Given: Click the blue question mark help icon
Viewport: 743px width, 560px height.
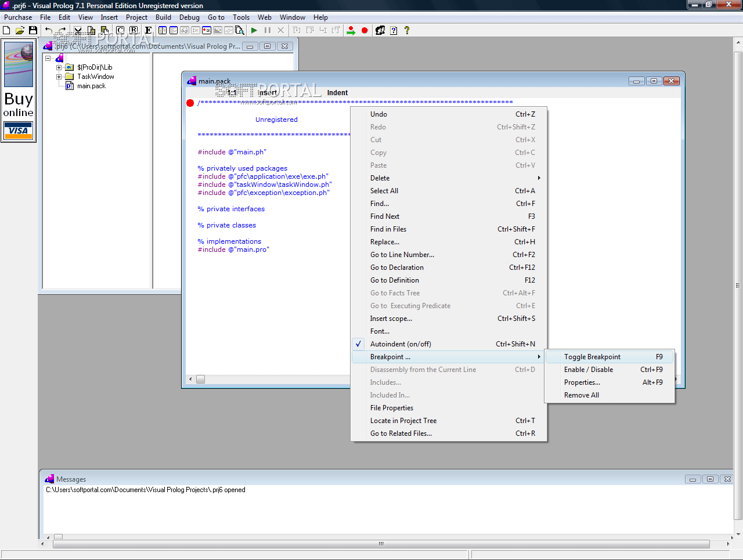Looking at the screenshot, I should tap(394, 30).
